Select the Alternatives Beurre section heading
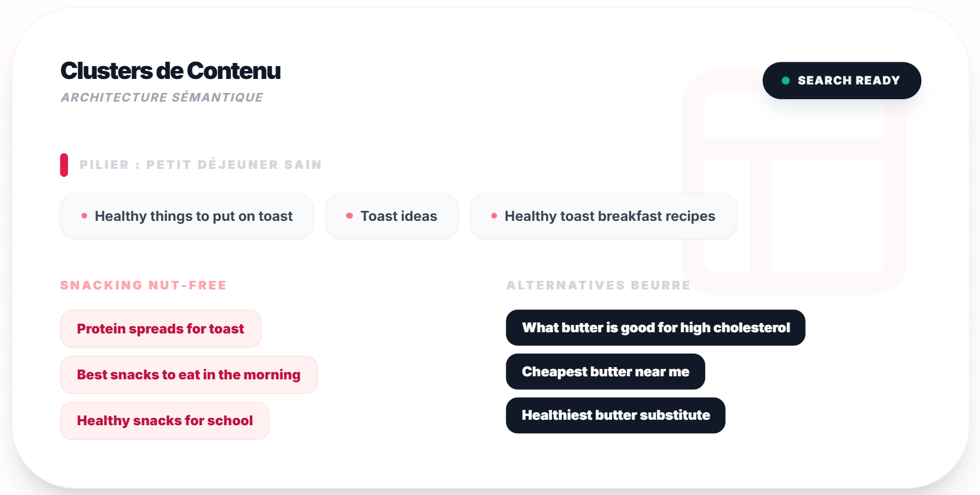Image resolution: width=980 pixels, height=495 pixels. (x=598, y=286)
